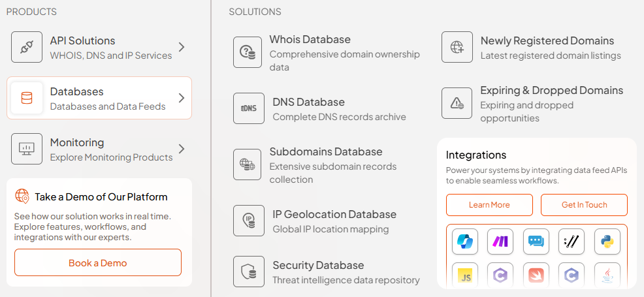The height and width of the screenshot is (297, 644).
Task: Expand the API Solutions chevron arrow
Action: [x=182, y=47]
